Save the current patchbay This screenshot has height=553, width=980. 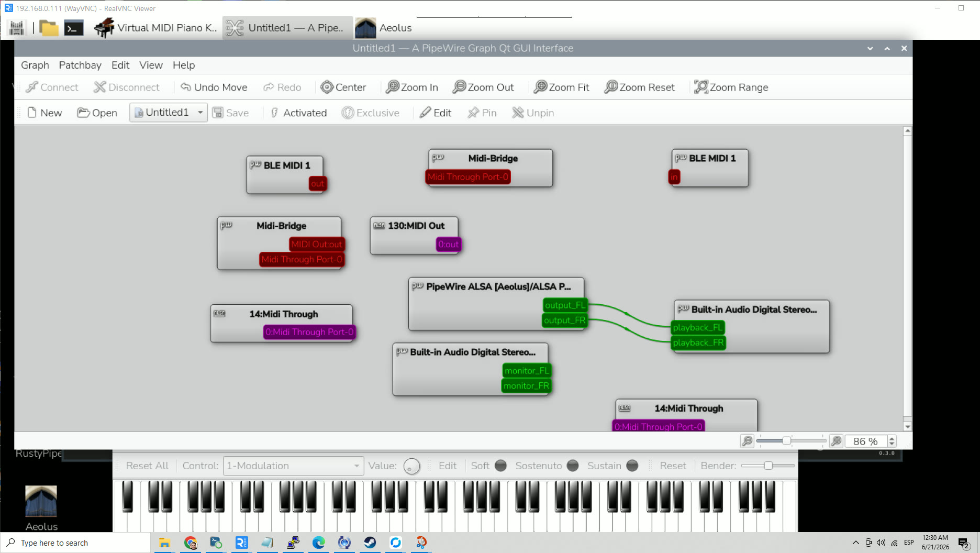pyautogui.click(x=230, y=113)
